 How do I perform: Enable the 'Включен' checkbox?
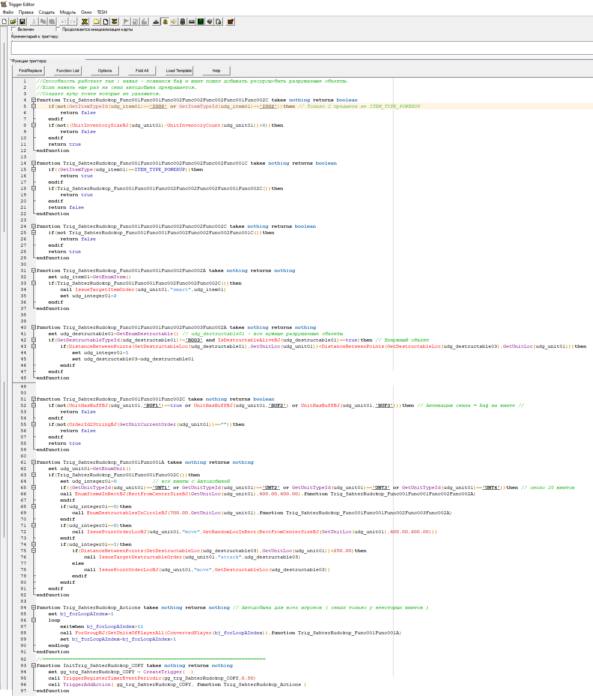coord(14,29)
